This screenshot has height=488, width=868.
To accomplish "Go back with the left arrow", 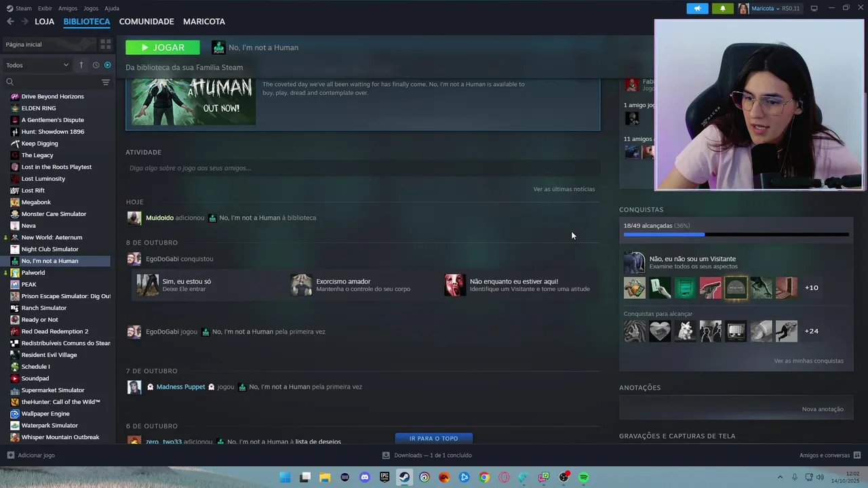I will [x=10, y=22].
